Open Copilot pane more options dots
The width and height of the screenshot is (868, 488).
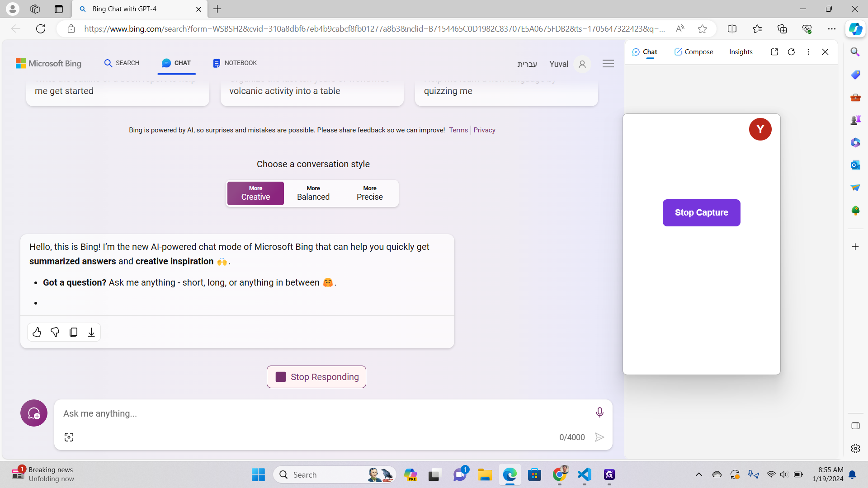click(808, 52)
